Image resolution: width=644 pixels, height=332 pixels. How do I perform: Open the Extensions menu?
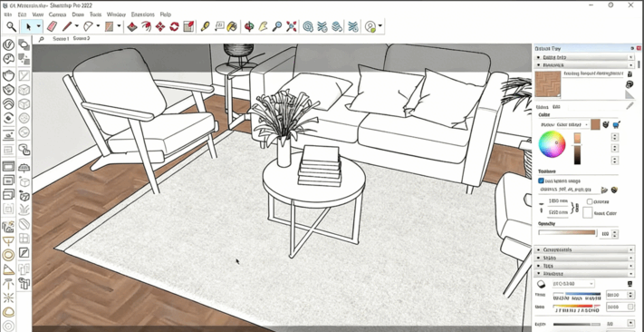142,15
